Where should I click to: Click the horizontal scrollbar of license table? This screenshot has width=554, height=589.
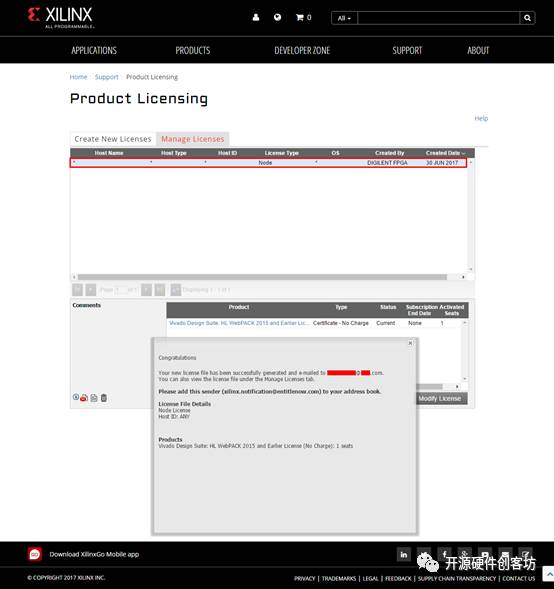263,277
